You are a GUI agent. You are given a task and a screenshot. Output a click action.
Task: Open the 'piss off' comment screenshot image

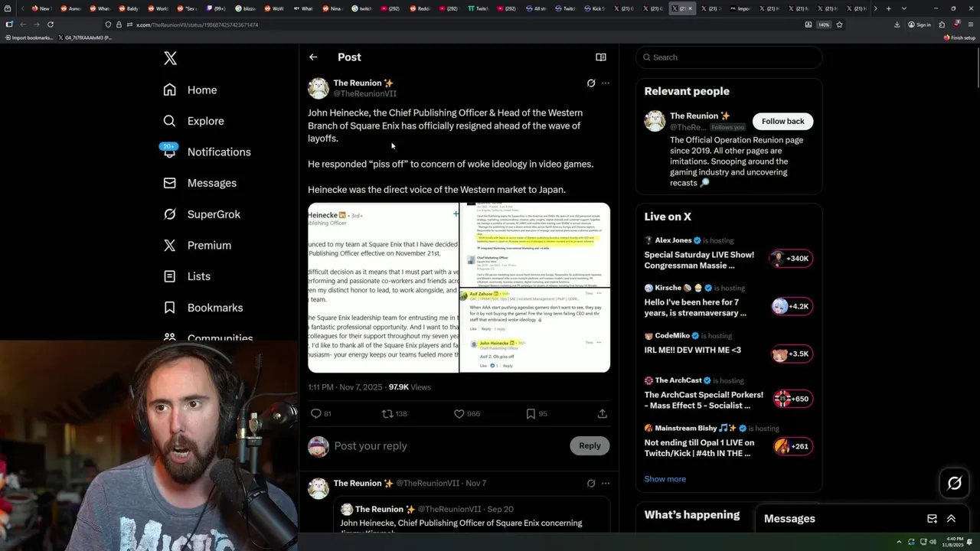tap(535, 331)
